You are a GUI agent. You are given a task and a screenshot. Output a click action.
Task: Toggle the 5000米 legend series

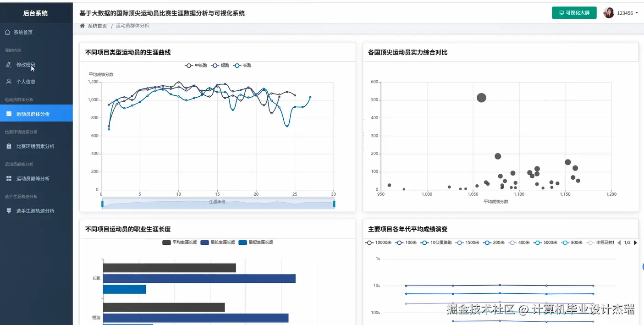546,243
